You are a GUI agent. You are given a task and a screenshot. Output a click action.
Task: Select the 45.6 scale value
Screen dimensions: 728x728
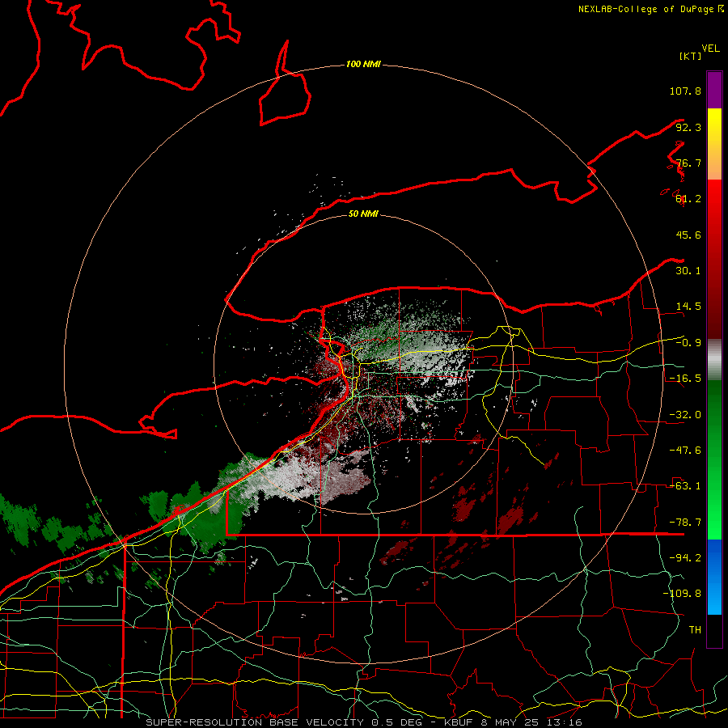[x=688, y=235]
